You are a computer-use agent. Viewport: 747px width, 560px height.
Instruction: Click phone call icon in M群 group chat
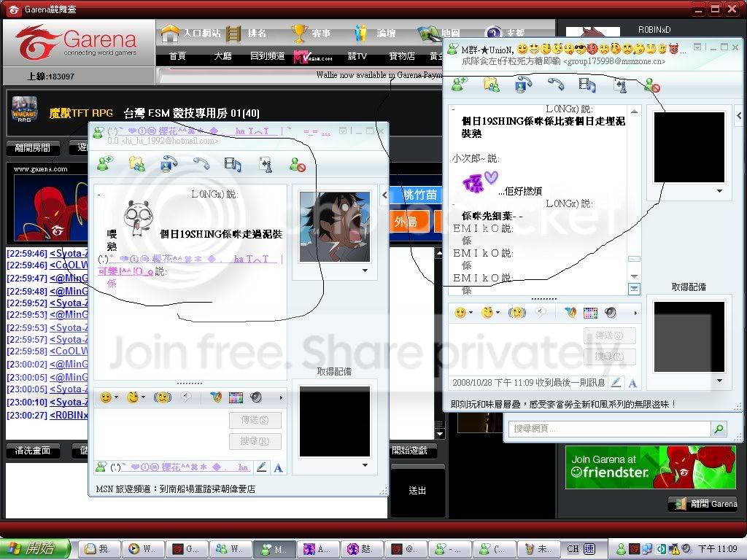[556, 85]
